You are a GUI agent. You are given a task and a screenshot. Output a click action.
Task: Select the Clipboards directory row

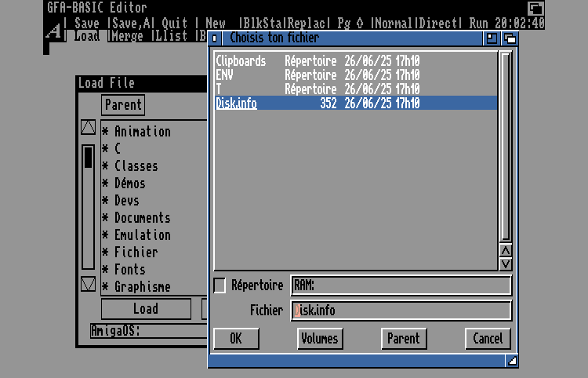point(355,60)
